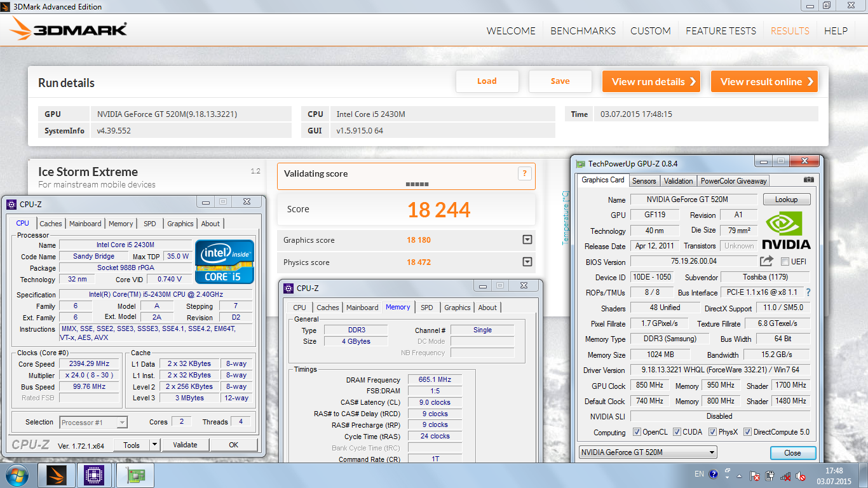Screen dimensions: 868x488
Task: Click the power plug battery tray icon
Action: [x=770, y=475]
